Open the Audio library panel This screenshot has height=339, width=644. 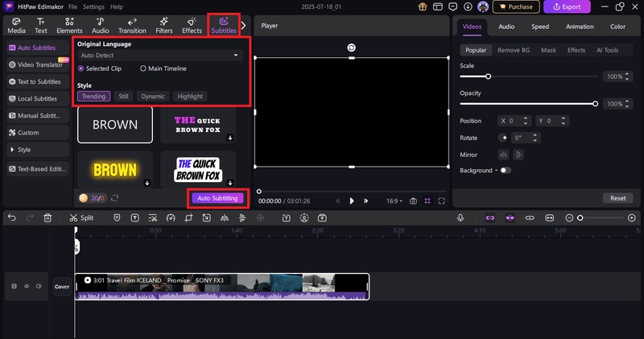pyautogui.click(x=100, y=26)
